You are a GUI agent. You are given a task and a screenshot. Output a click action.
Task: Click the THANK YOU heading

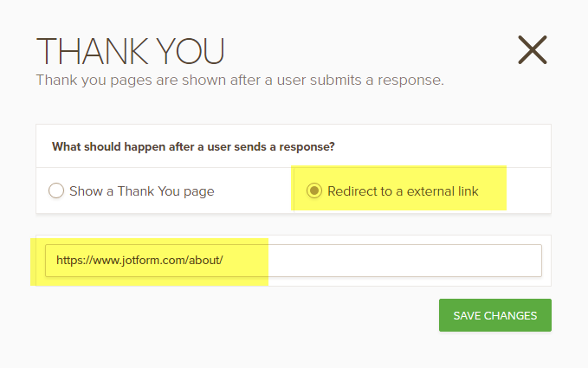[x=130, y=52]
